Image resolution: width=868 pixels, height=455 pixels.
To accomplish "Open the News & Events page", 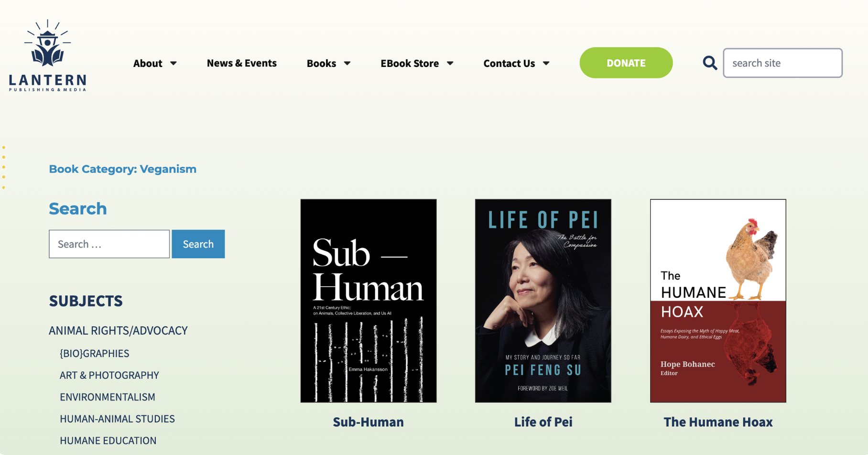I will click(241, 63).
